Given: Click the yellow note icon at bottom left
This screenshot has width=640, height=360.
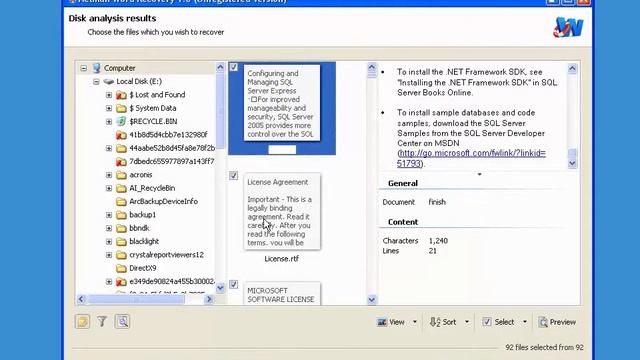Looking at the screenshot, I should [82, 322].
